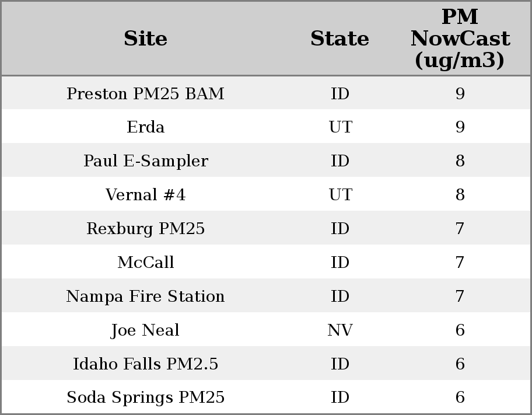Click the NowCast value for McCall
This screenshot has width=532, height=415.
tap(460, 263)
